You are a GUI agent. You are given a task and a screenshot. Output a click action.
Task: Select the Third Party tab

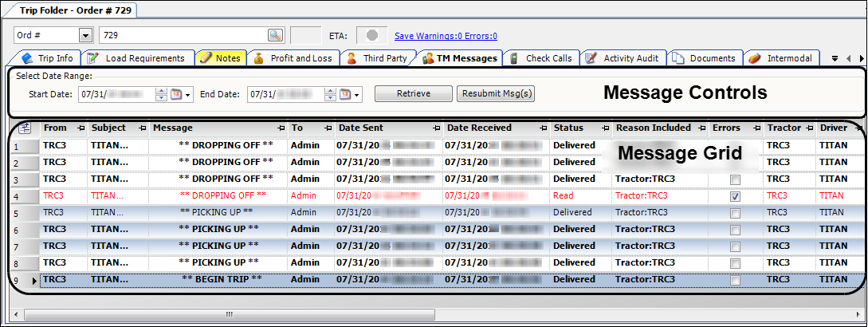pyautogui.click(x=378, y=58)
